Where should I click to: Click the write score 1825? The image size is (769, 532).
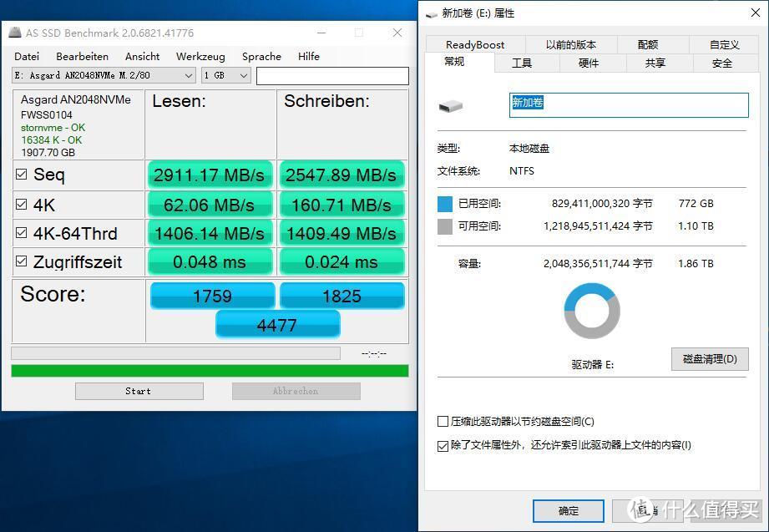(x=341, y=296)
